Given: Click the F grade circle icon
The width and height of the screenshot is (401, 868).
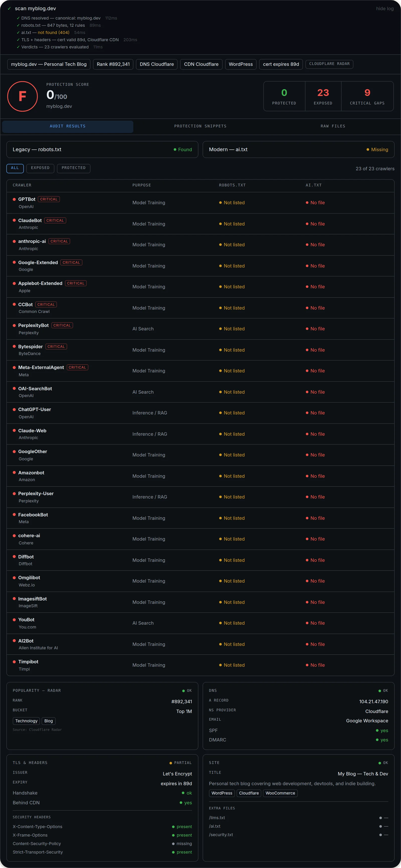Looking at the screenshot, I should pos(22,96).
